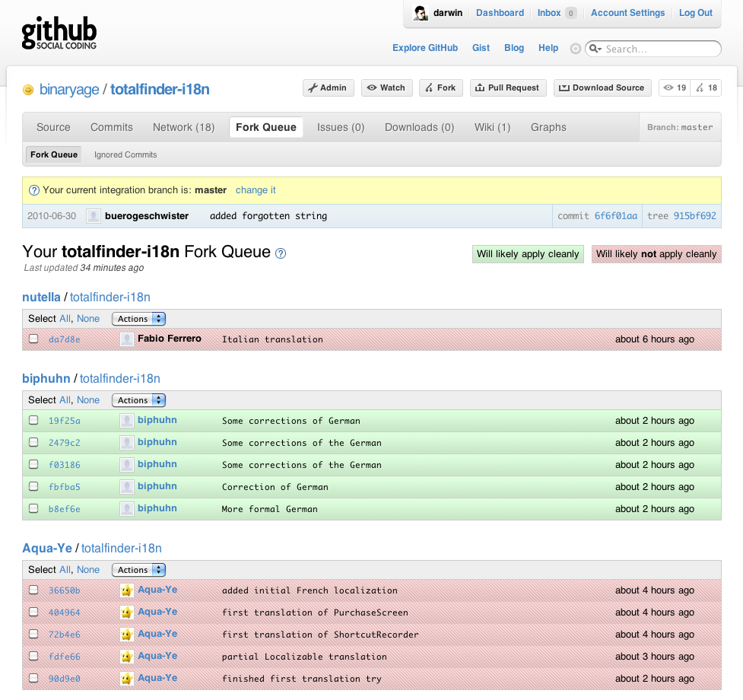This screenshot has width=743, height=700.
Task: Open the Actions dropdown in the nutella section
Action: pyautogui.click(x=138, y=318)
